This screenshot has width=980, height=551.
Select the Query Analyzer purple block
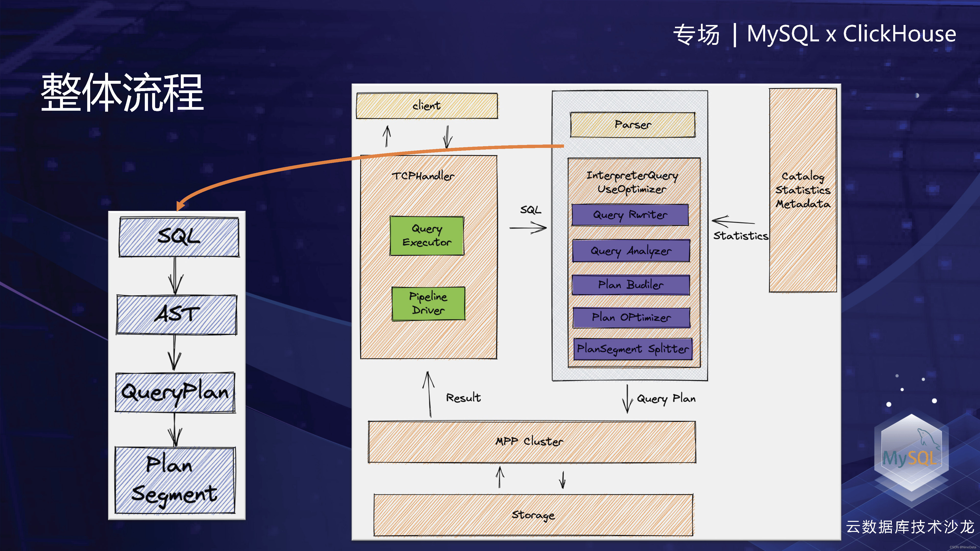click(631, 251)
